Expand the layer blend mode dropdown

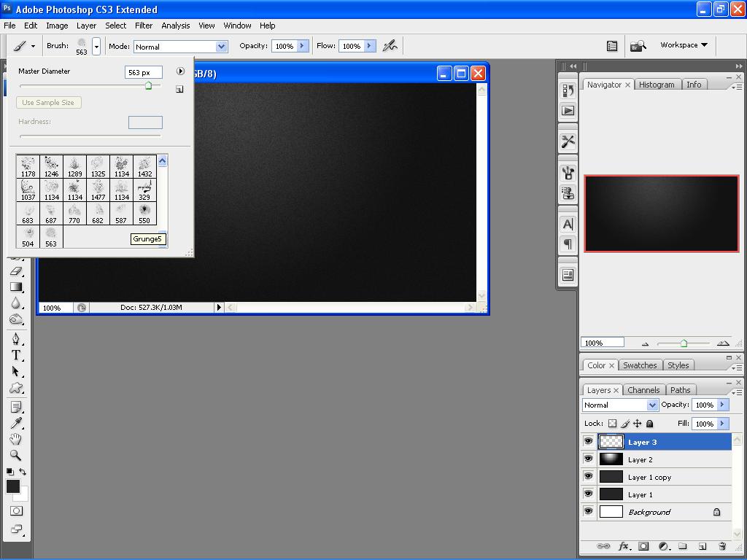(x=620, y=405)
